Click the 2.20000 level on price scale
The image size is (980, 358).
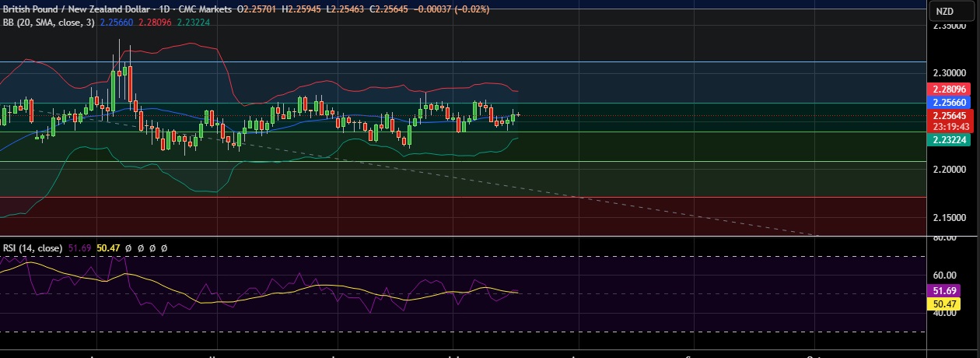pyautogui.click(x=953, y=170)
